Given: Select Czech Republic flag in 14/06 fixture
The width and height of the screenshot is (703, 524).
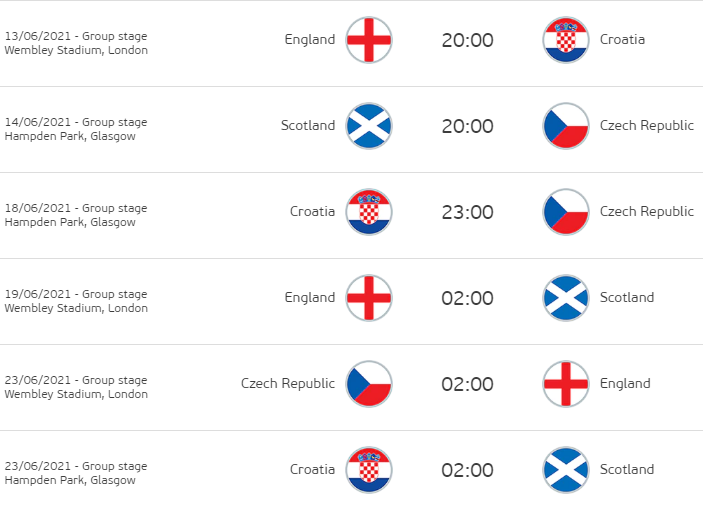Looking at the screenshot, I should (566, 126).
